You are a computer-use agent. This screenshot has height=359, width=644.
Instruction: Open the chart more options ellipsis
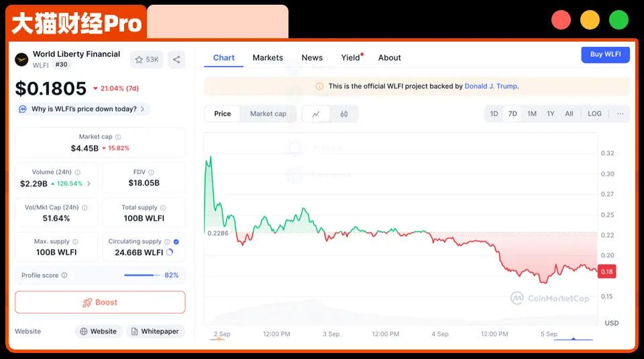(x=620, y=114)
